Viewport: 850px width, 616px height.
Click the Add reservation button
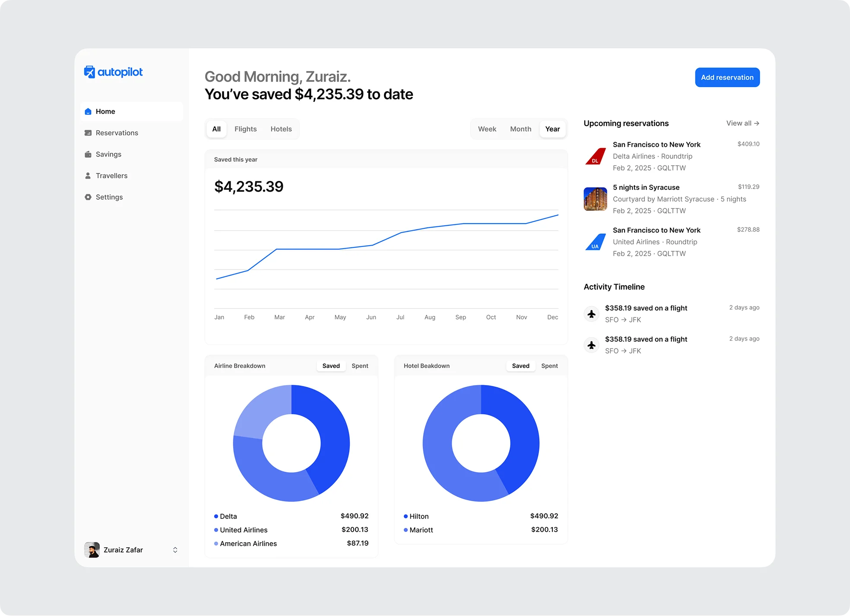point(727,78)
